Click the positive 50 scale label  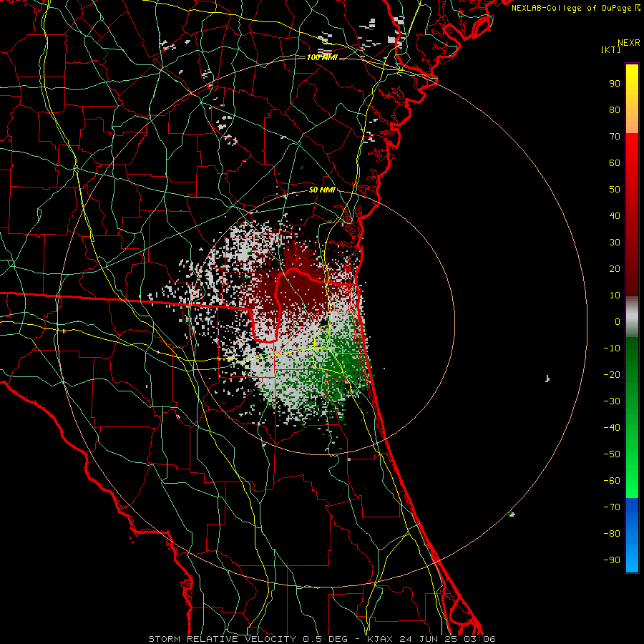pyautogui.click(x=615, y=190)
